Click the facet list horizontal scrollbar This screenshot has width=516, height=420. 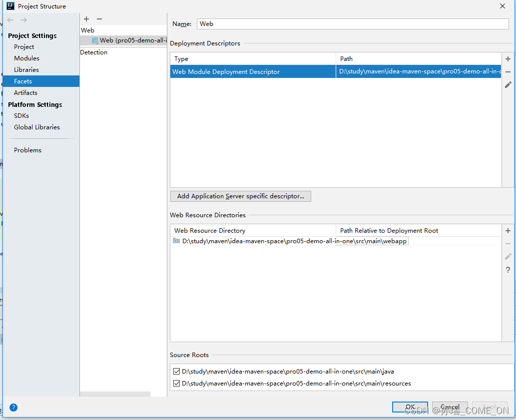[115, 394]
